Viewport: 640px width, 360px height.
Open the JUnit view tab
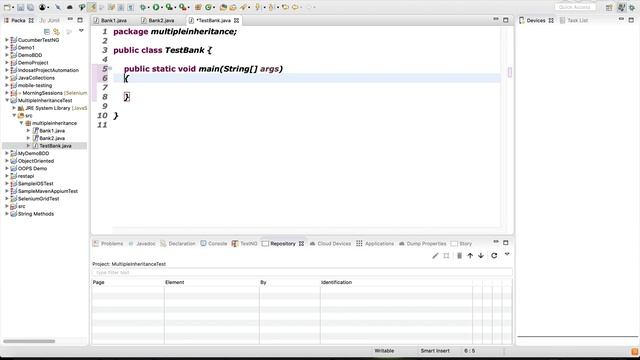pos(50,20)
